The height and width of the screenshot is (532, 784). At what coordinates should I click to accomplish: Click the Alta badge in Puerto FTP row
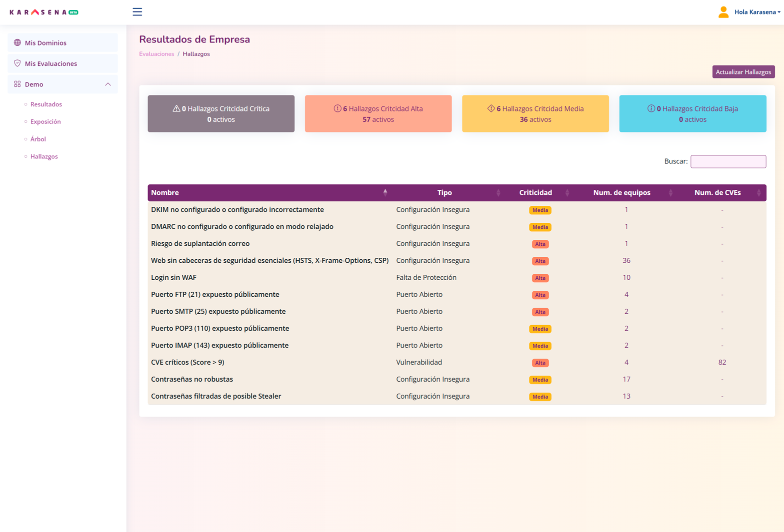click(540, 295)
